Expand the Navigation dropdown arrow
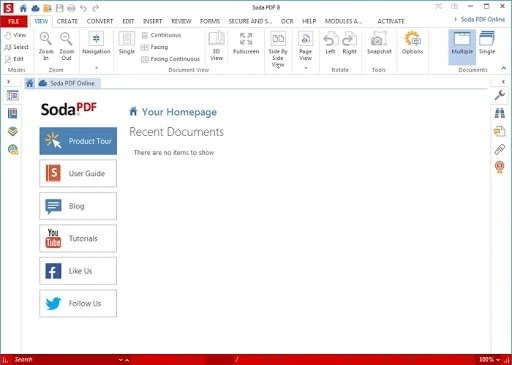Screen dimensions: 512x365 pyautogui.click(x=97, y=68)
